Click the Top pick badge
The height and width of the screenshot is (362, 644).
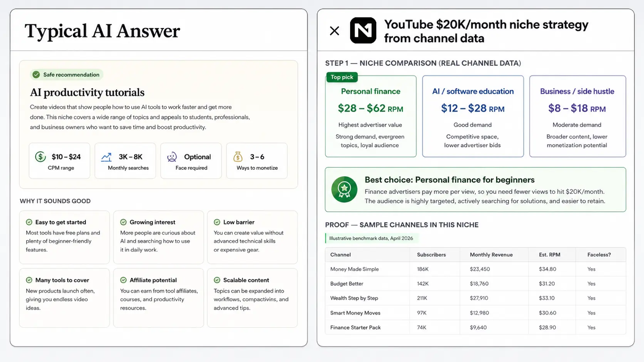[342, 77]
